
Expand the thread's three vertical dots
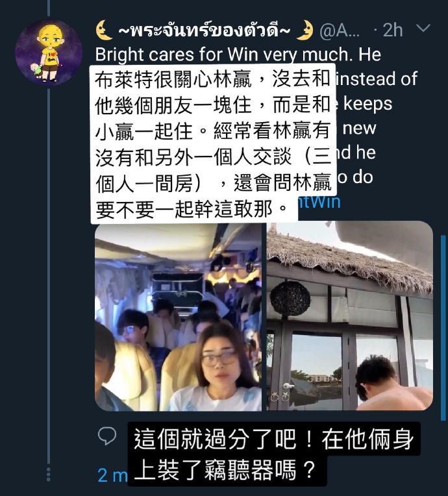[49, 475]
